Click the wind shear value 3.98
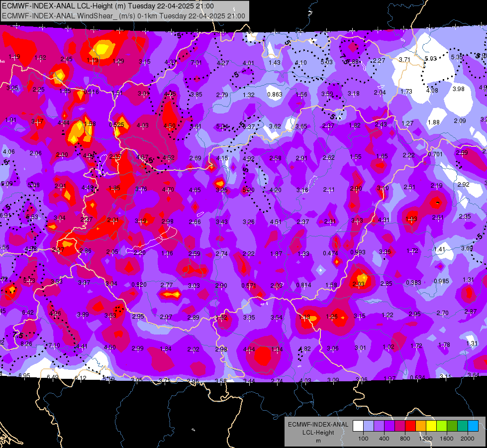 coord(459,89)
